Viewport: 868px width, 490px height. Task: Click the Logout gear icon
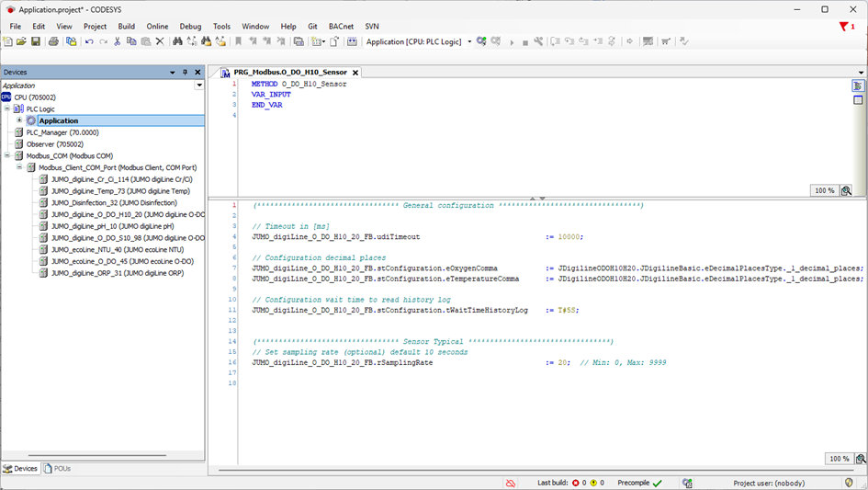496,41
